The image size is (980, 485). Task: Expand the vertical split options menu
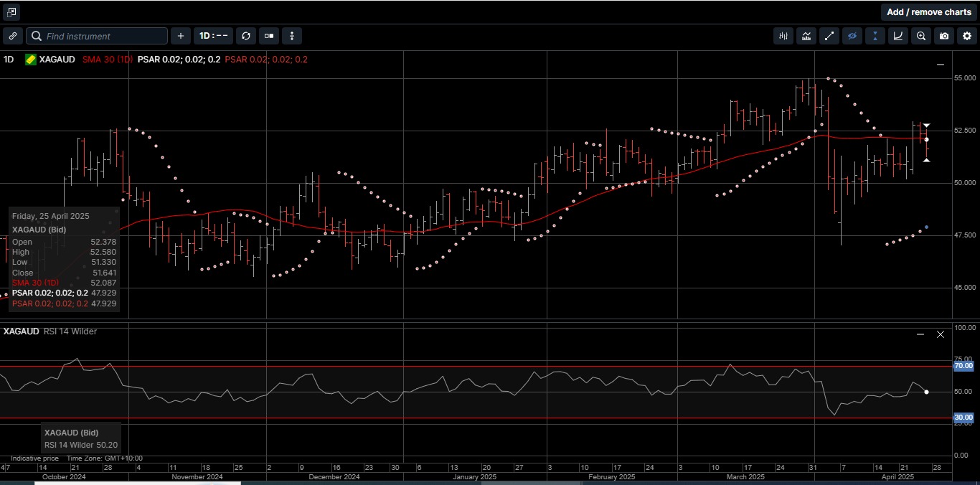291,36
